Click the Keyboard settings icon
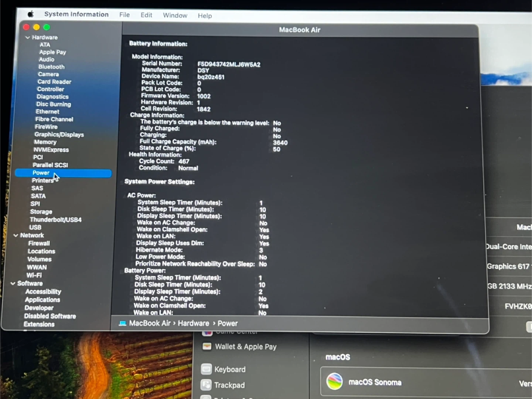The image size is (532, 399). (x=206, y=369)
